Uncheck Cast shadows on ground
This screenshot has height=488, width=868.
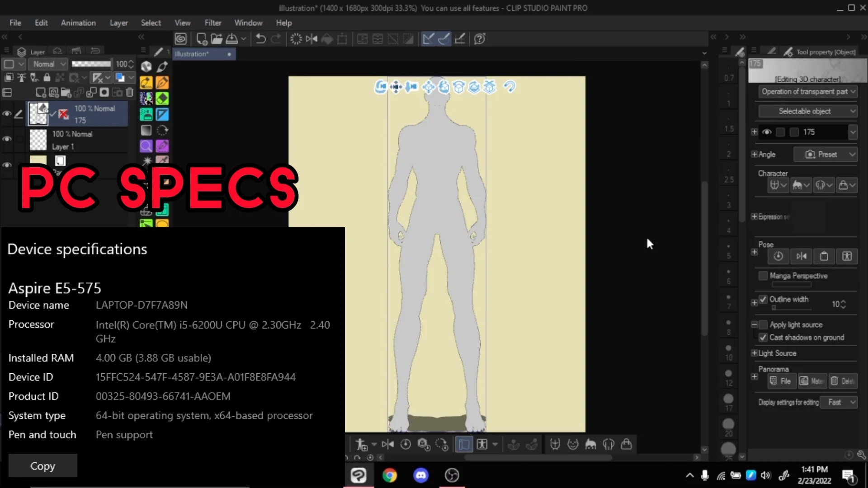click(x=763, y=338)
